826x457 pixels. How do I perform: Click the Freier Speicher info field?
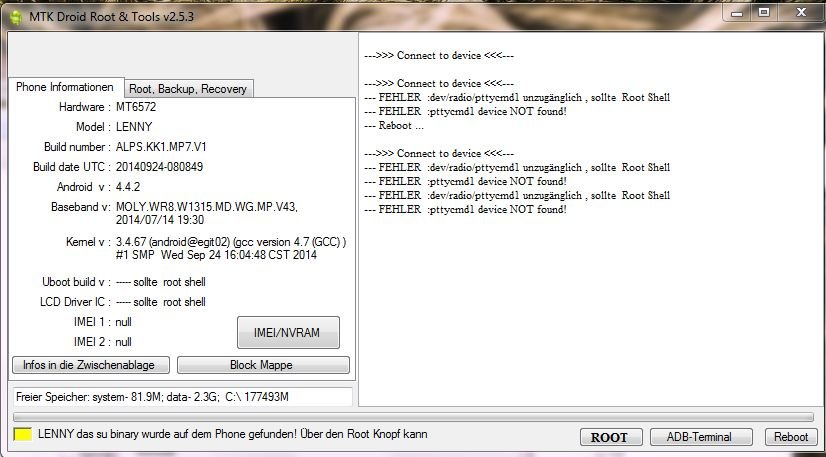pyautogui.click(x=182, y=397)
